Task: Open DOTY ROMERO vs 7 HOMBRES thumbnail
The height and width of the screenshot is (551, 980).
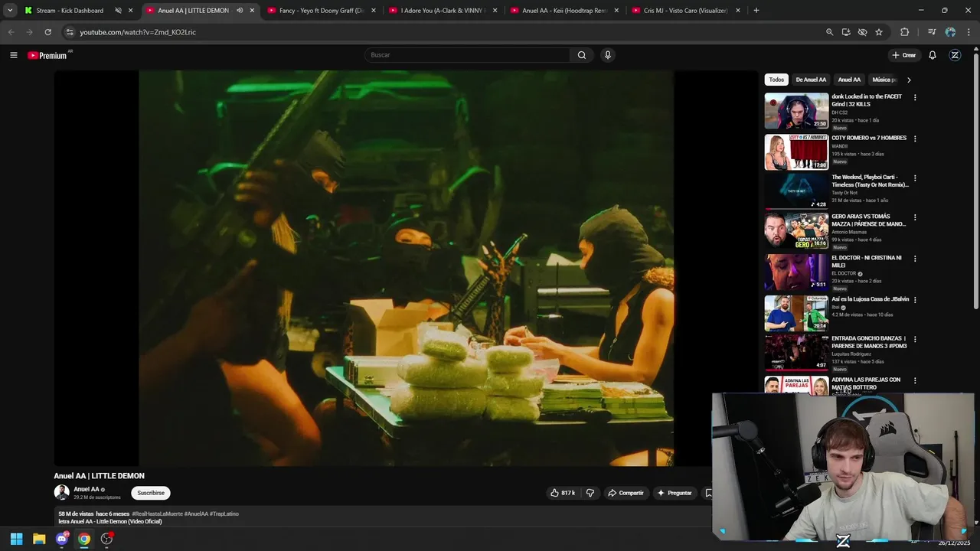Action: click(796, 152)
